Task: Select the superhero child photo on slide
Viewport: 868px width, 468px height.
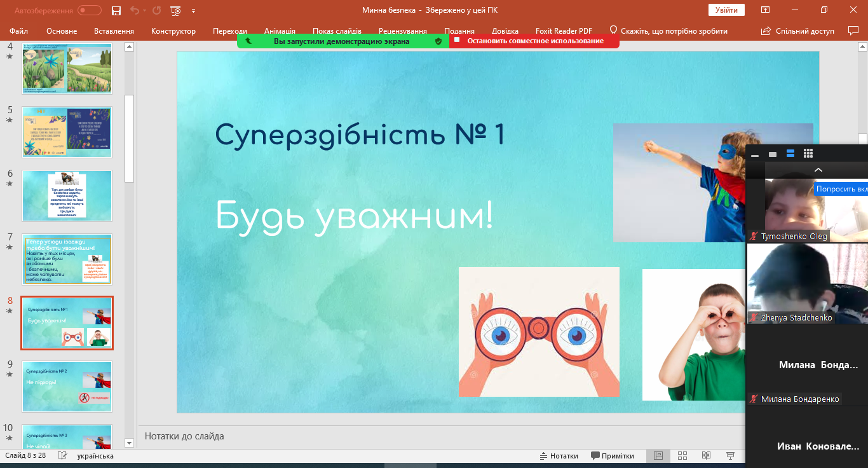Action: pos(679,183)
